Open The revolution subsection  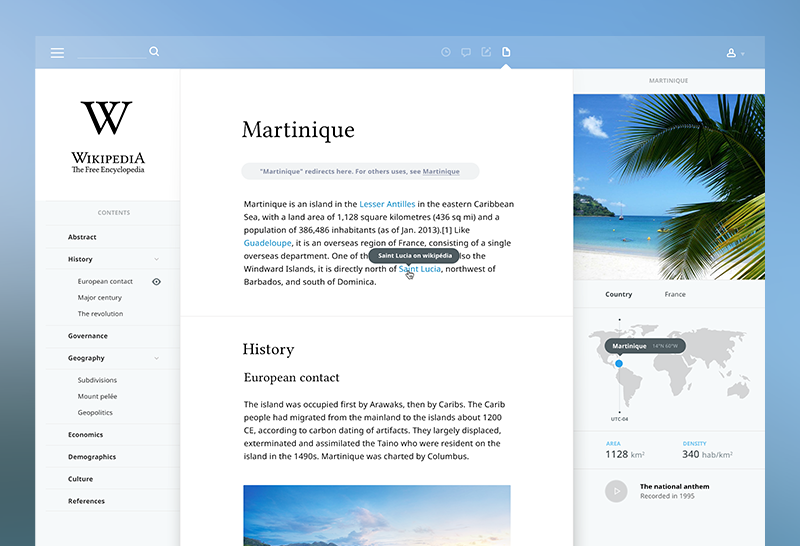point(100,314)
